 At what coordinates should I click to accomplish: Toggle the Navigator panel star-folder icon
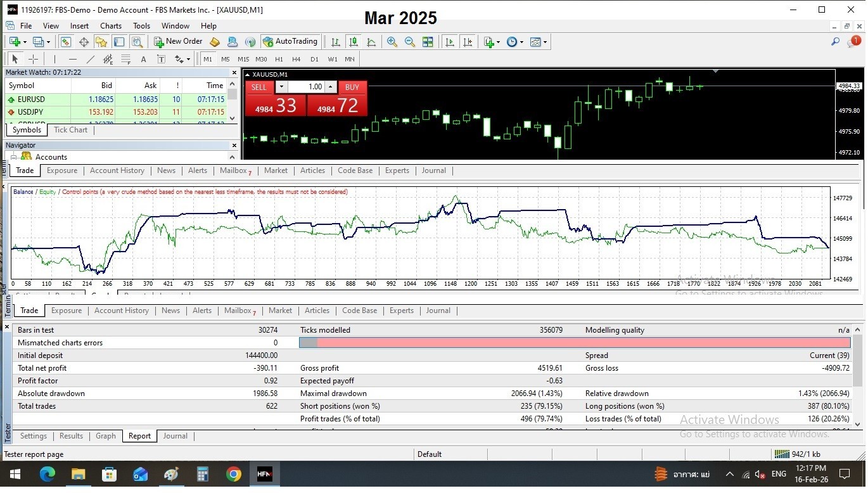[101, 42]
